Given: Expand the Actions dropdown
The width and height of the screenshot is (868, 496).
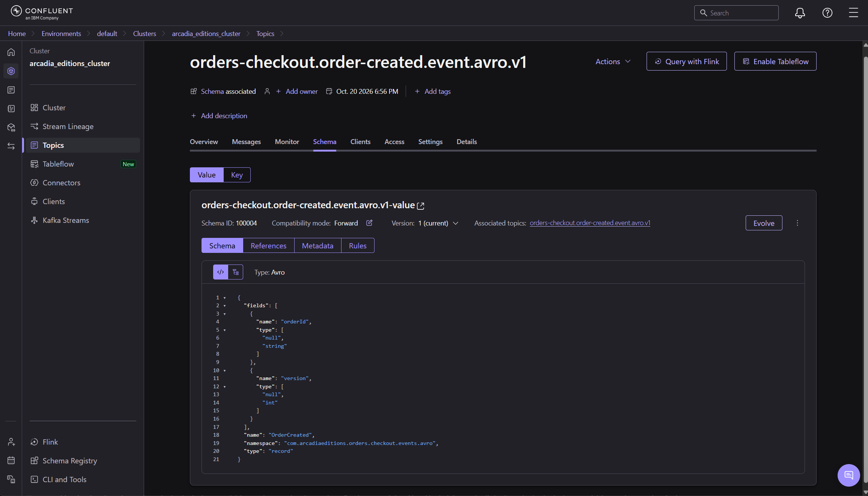Looking at the screenshot, I should coord(613,62).
